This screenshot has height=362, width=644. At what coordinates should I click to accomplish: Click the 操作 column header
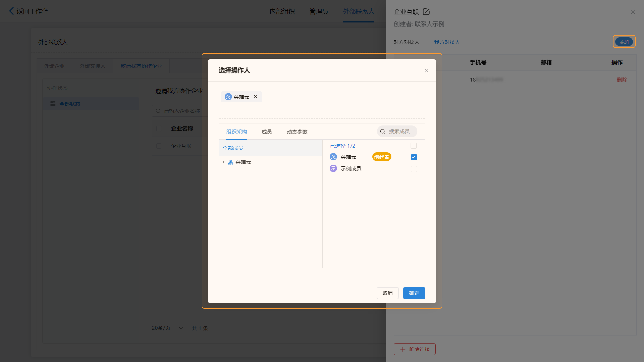click(617, 63)
